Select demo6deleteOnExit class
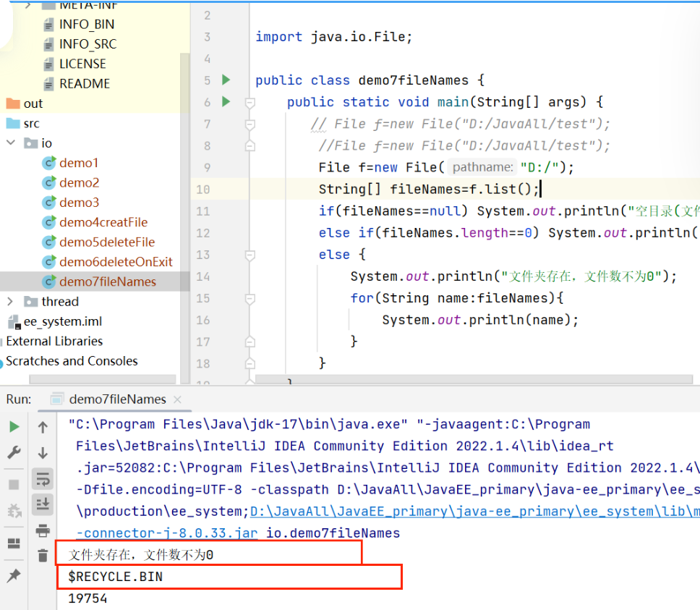Screen dimensions: 700x610 pos(116,262)
